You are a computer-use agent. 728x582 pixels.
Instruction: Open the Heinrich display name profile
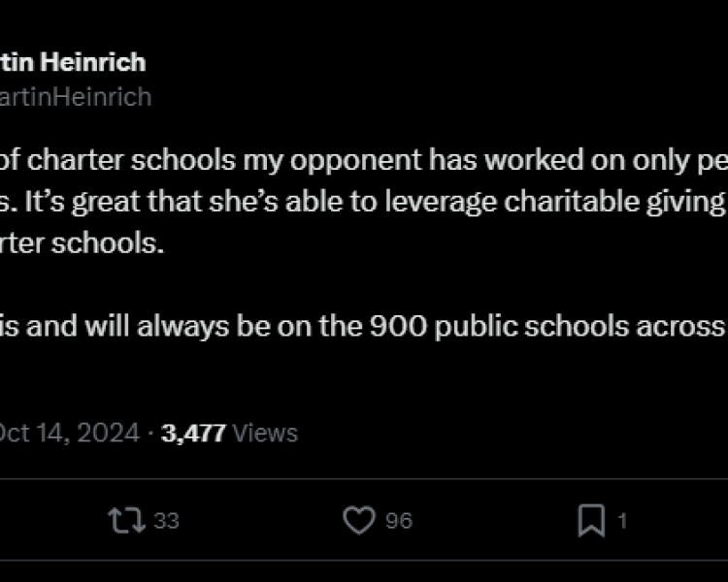[95, 63]
